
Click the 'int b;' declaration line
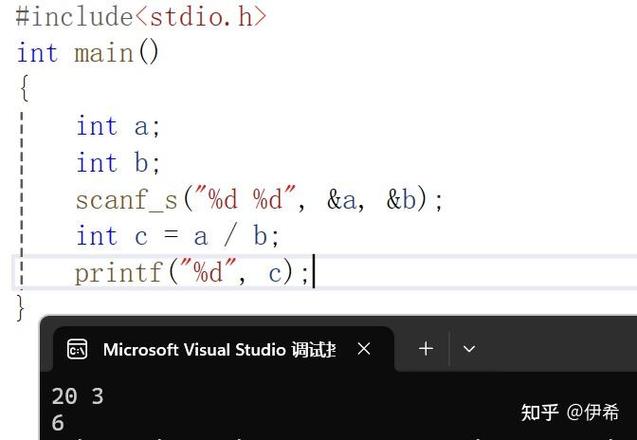[117, 162]
